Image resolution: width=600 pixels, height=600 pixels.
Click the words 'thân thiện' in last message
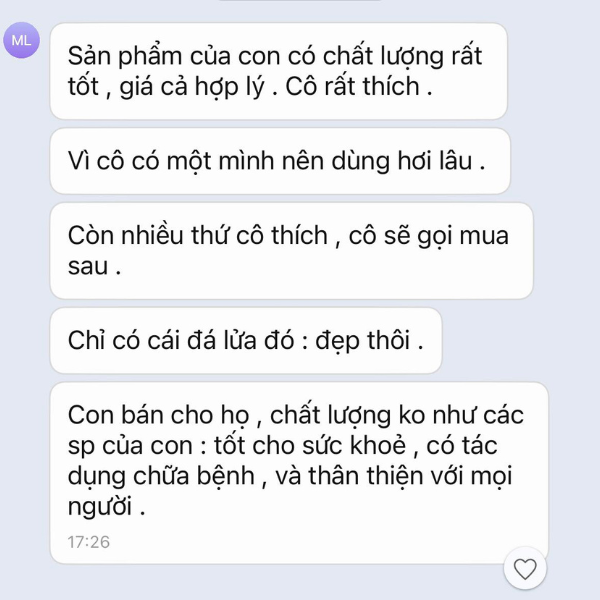coord(365,477)
